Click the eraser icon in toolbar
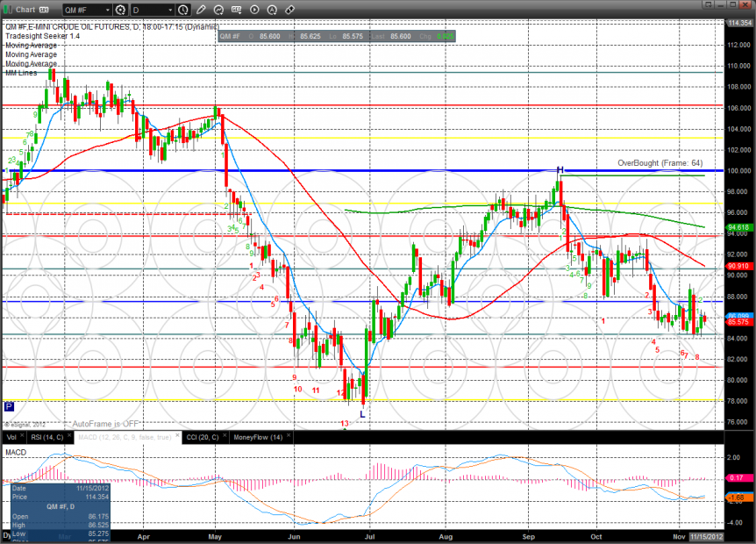Image resolution: width=756 pixels, height=544 pixels. coord(289,10)
